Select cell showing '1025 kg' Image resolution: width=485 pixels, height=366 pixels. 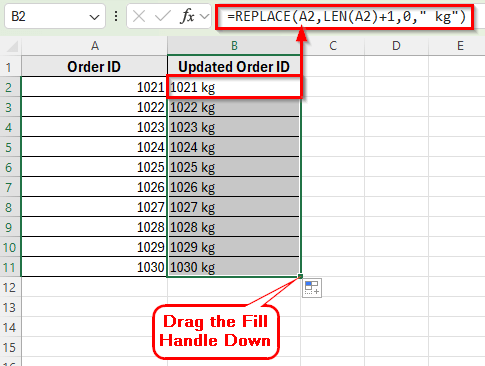tap(234, 167)
